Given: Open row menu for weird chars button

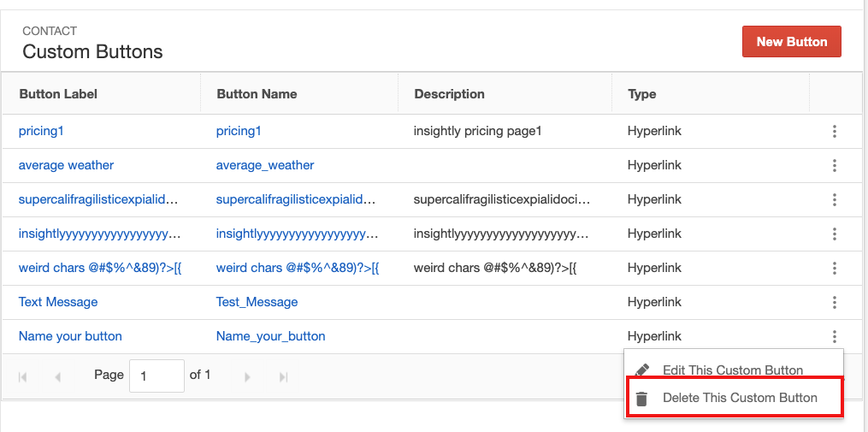Looking at the screenshot, I should 835,268.
